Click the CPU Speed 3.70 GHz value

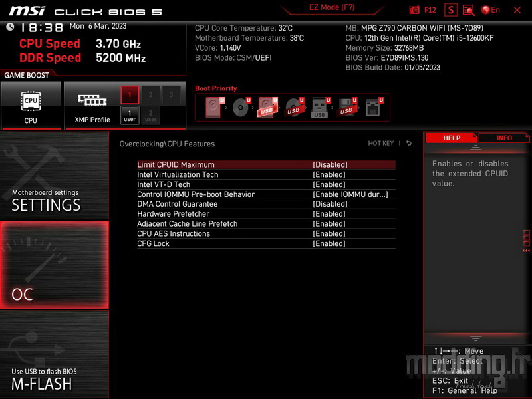[x=118, y=43]
